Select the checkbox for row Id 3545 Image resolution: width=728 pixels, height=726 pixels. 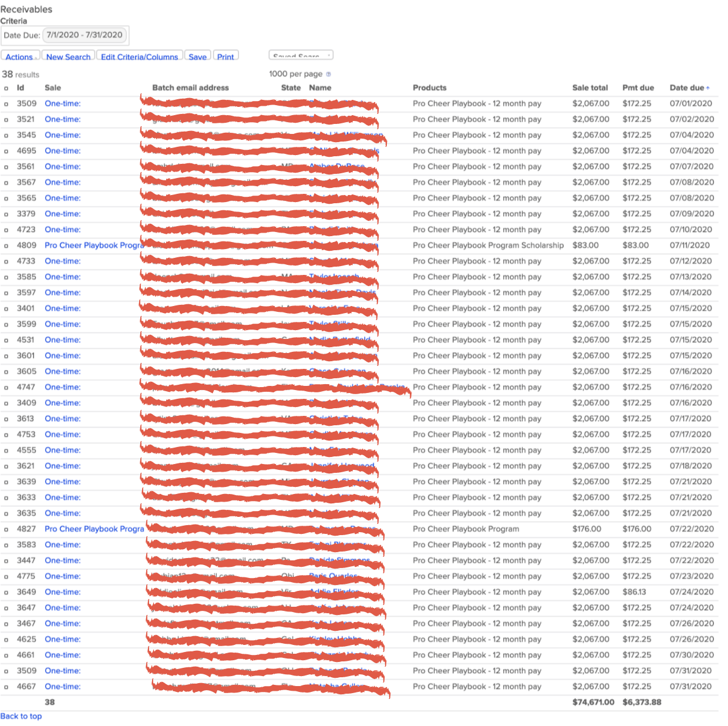click(x=6, y=136)
